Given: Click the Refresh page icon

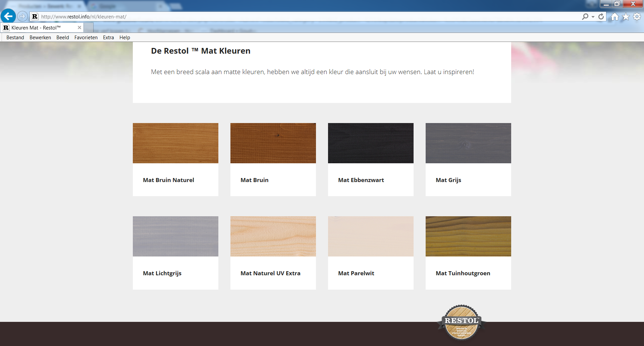Looking at the screenshot, I should (x=601, y=16).
